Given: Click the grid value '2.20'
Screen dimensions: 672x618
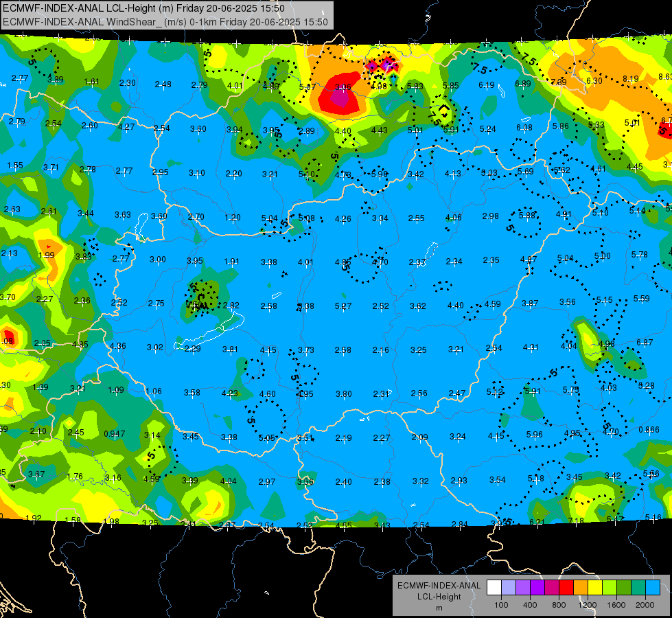Looking at the screenshot, I should 233,174.
